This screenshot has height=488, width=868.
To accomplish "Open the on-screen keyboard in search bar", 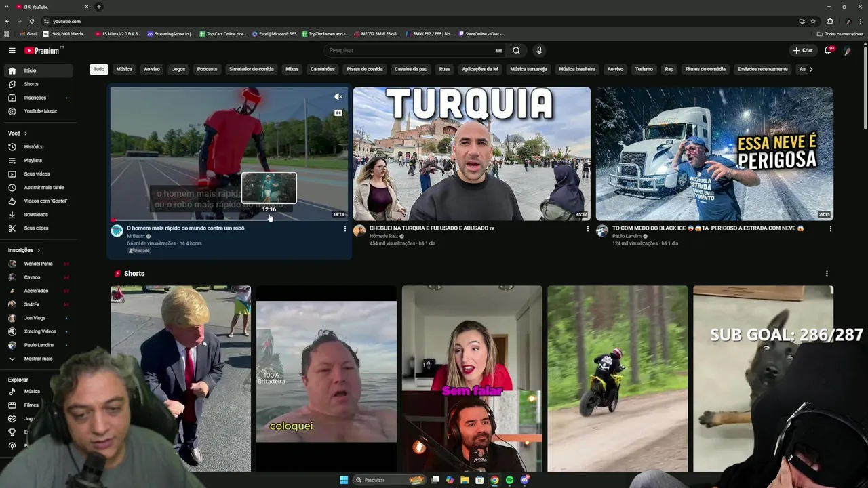I will point(499,50).
